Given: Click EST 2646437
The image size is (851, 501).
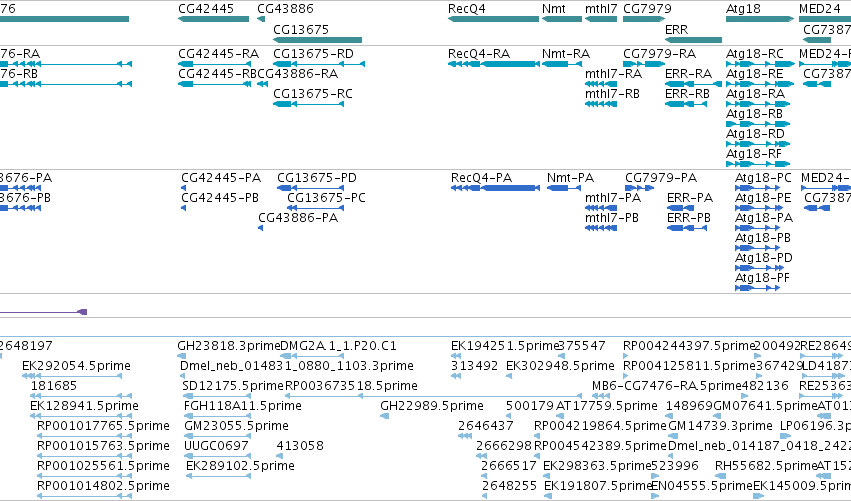Looking at the screenshot, I should pos(486,426).
